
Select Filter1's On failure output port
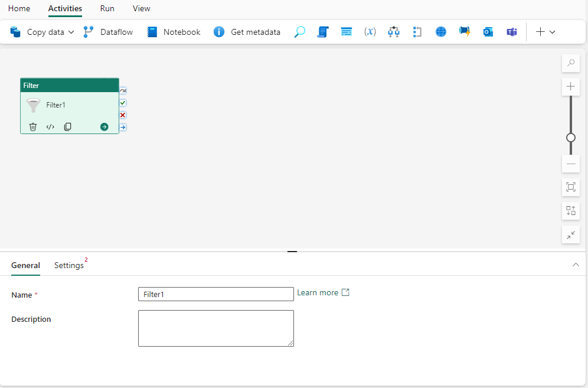123,115
